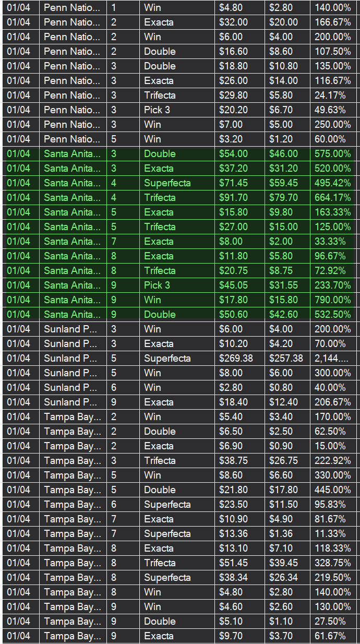
Task: Click the Santa Anita Superfecta $71.45 cell
Action: pyautogui.click(x=240, y=183)
